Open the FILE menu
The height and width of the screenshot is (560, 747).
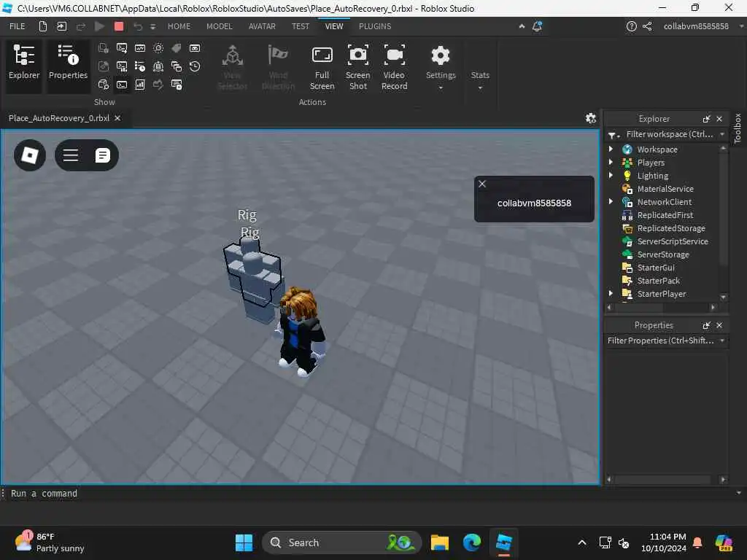click(x=18, y=26)
